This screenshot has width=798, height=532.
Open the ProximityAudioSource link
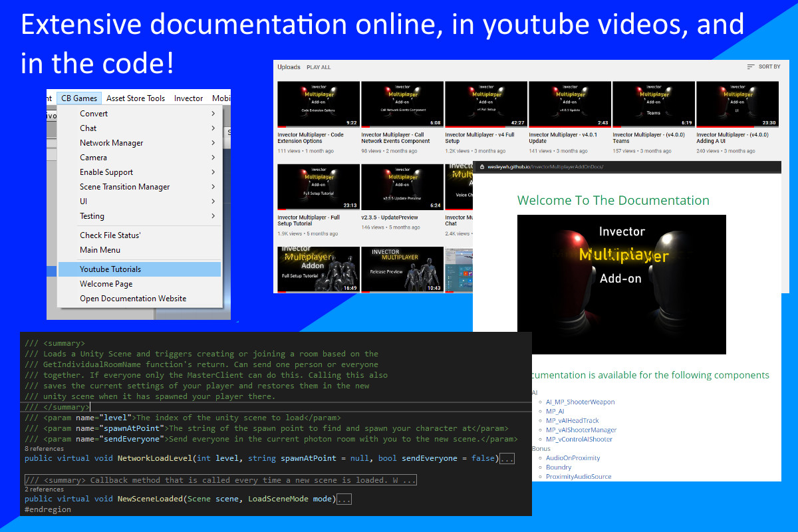[x=579, y=476]
